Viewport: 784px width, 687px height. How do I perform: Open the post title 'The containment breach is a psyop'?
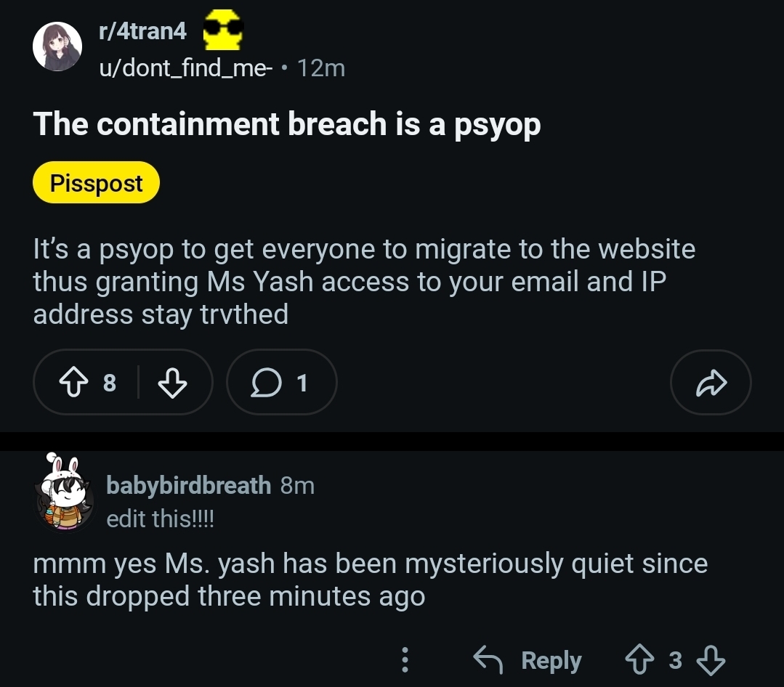click(287, 124)
